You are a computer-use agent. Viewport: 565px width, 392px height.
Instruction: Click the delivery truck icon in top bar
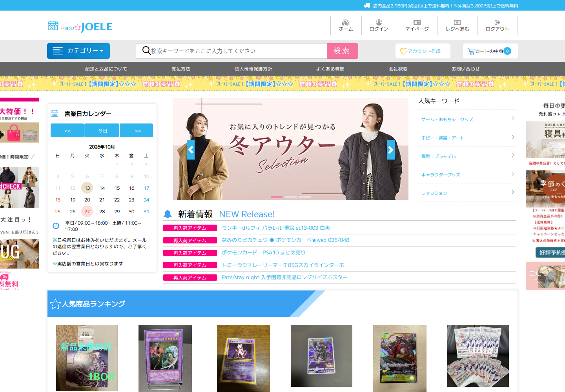[x=367, y=5]
